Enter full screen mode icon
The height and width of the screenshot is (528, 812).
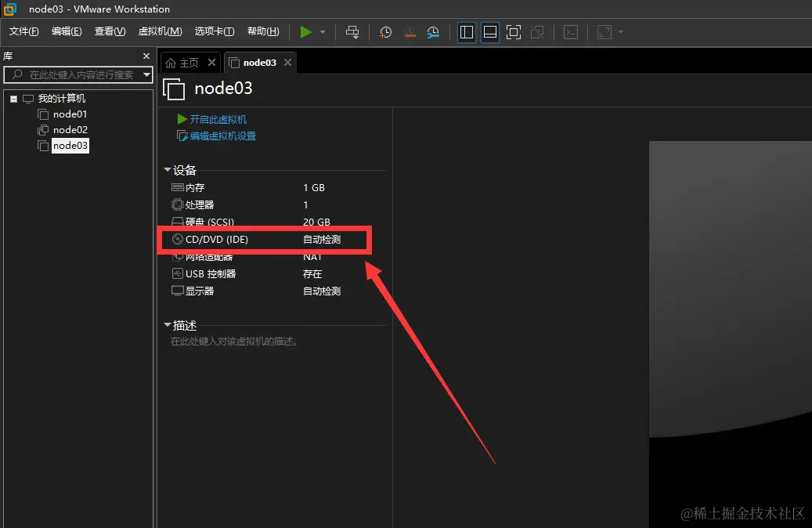pyautogui.click(x=513, y=32)
